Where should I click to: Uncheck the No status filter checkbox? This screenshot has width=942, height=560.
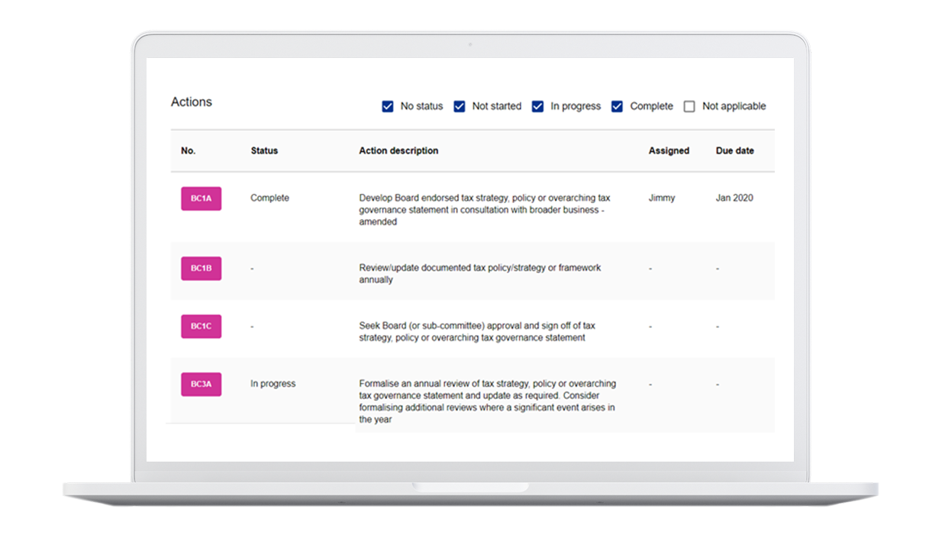pyautogui.click(x=388, y=107)
